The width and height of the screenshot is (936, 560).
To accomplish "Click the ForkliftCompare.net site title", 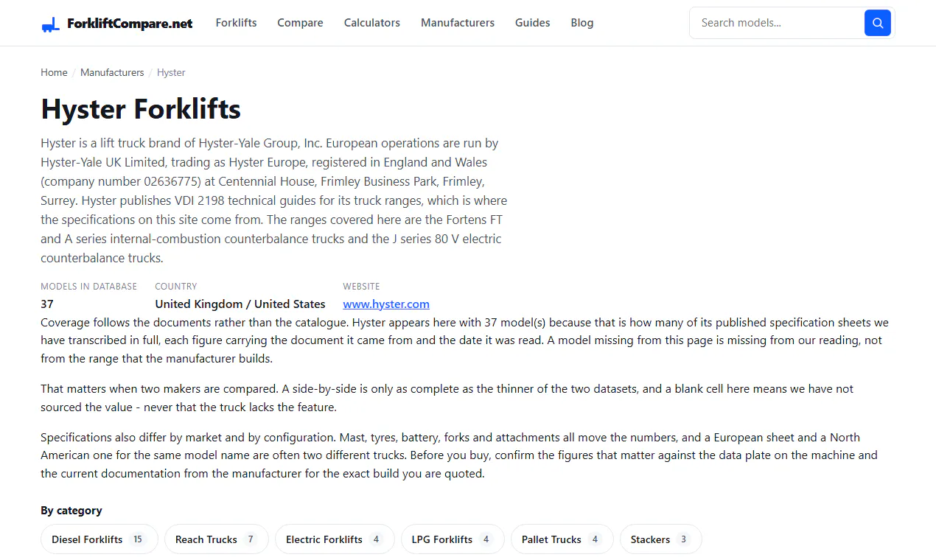I will pyautogui.click(x=130, y=24).
